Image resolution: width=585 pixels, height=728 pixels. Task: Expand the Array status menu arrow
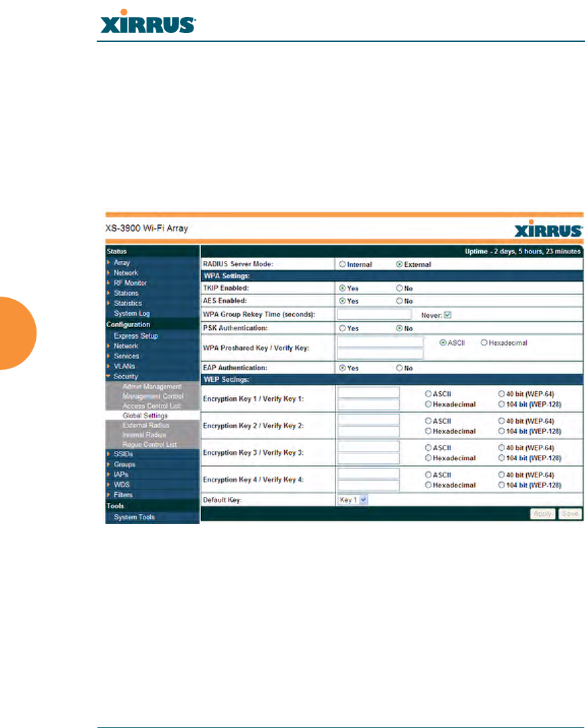pyautogui.click(x=109, y=262)
